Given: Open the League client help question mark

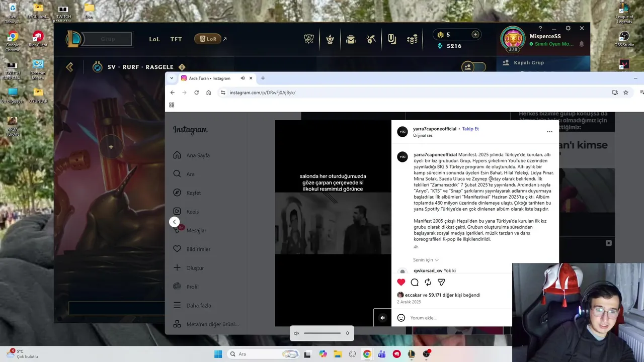Looking at the screenshot, I should click(x=540, y=29).
